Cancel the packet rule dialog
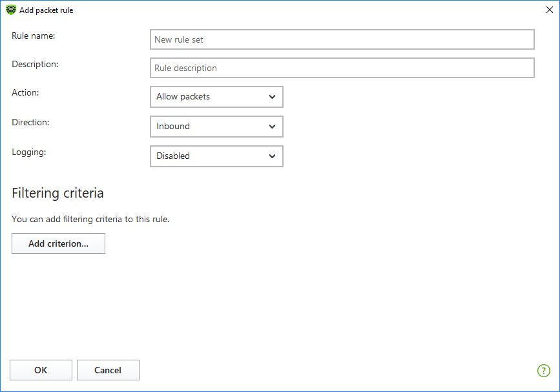Image resolution: width=560 pixels, height=392 pixels. tap(108, 370)
